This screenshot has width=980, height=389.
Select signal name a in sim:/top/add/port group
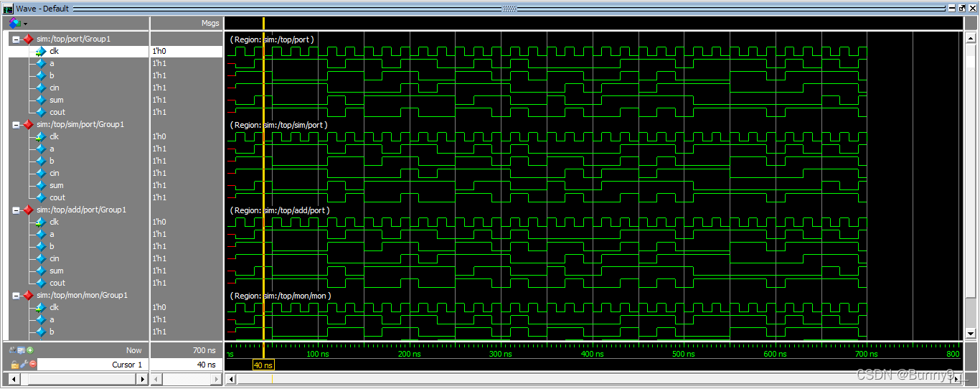click(x=52, y=234)
